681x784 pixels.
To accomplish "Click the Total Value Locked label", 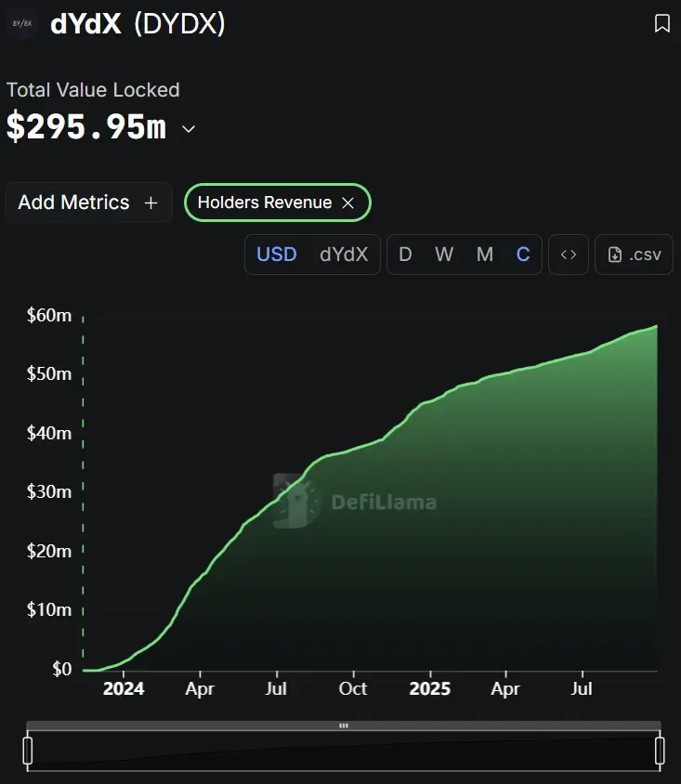I will [x=93, y=90].
